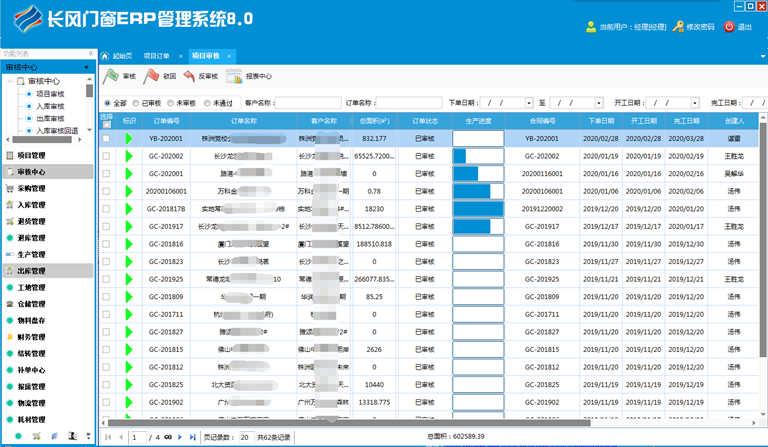This screenshot has height=447, width=768.
Task: Click the 反审核 undo arrow icon
Action: [x=189, y=76]
